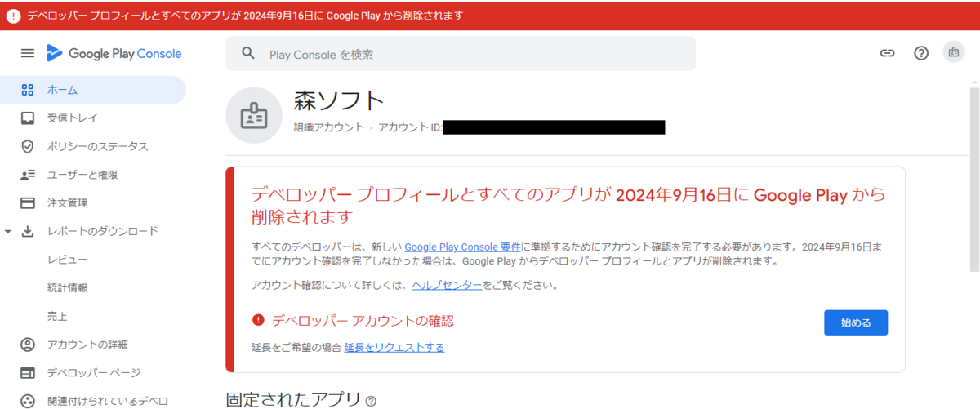This screenshot has width=980, height=409.
Task: Click the order management card icon
Action: [27, 202]
